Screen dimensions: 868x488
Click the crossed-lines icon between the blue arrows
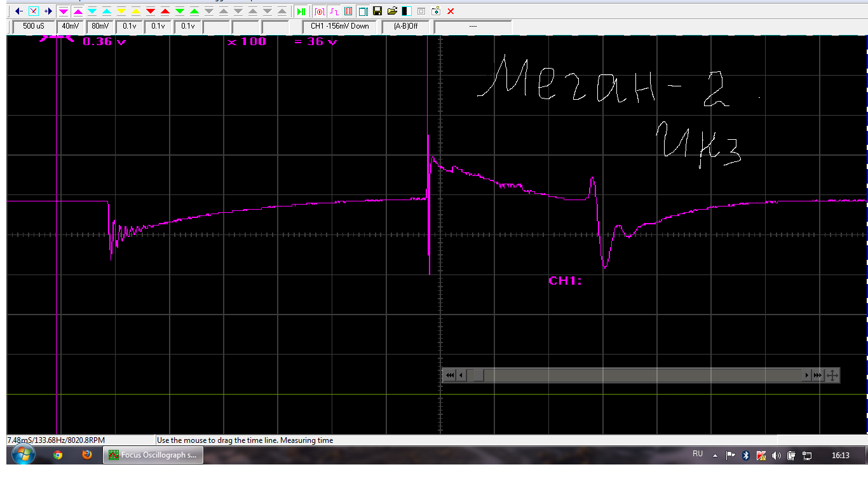click(34, 11)
